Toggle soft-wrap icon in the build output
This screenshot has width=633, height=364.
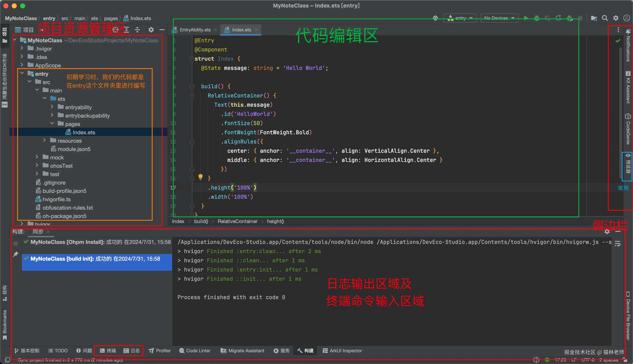618,244
